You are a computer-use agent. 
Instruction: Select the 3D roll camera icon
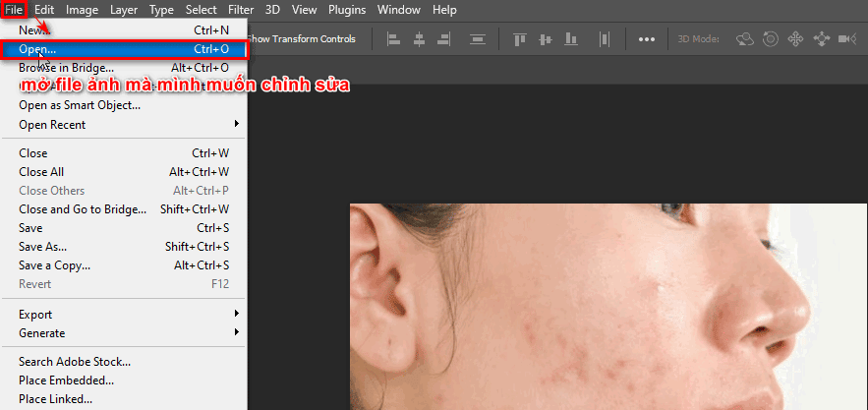[771, 38]
